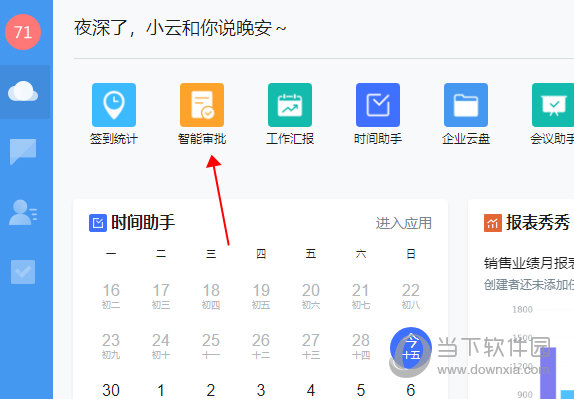
Task: Click the red 71 notification avatar
Action: point(23,32)
